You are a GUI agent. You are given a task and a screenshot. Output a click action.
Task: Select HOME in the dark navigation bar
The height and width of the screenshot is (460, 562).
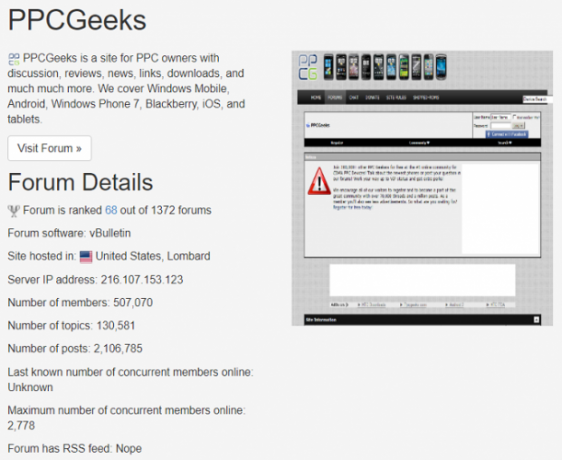pos(316,98)
